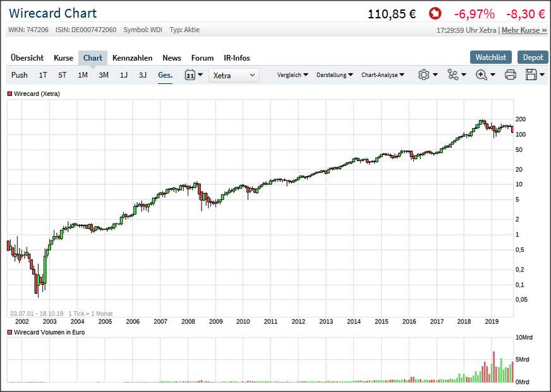Viewport: 551px width, 392px height.
Task: Select the 1M time range
Action: (83, 75)
